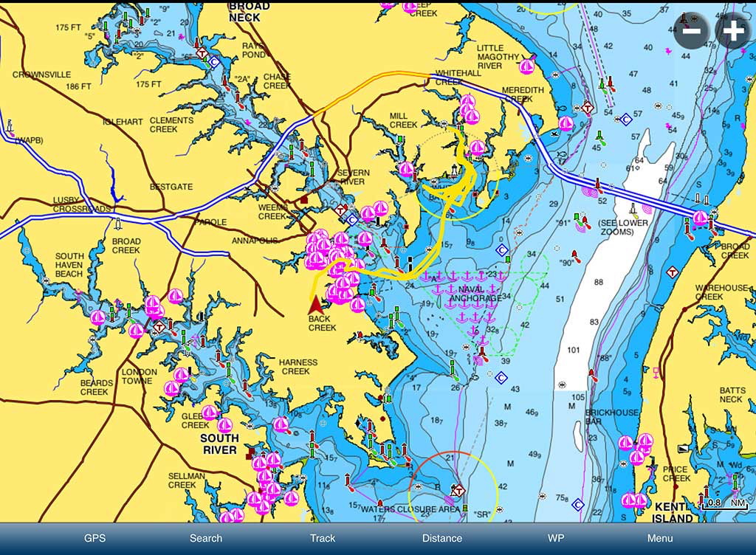This screenshot has height=555, width=756.
Task: Tap the blue diamond C marker near Weems Creek
Action: coord(352,220)
